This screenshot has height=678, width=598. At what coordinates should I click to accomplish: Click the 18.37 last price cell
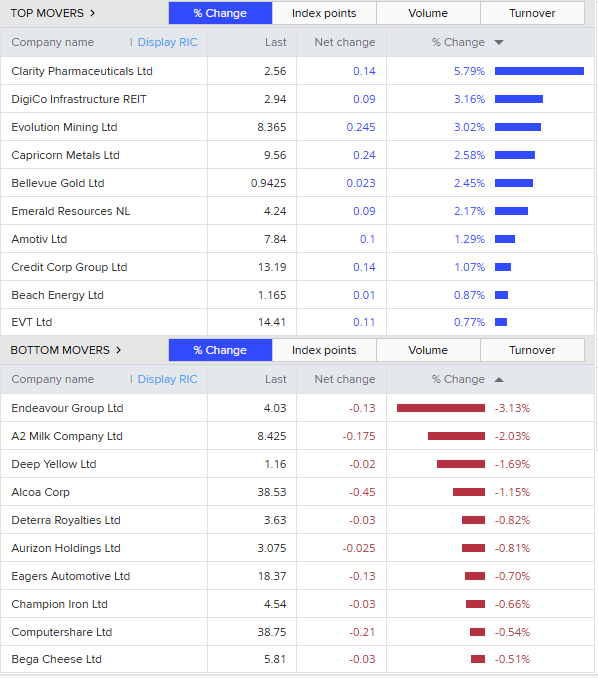pyautogui.click(x=272, y=576)
